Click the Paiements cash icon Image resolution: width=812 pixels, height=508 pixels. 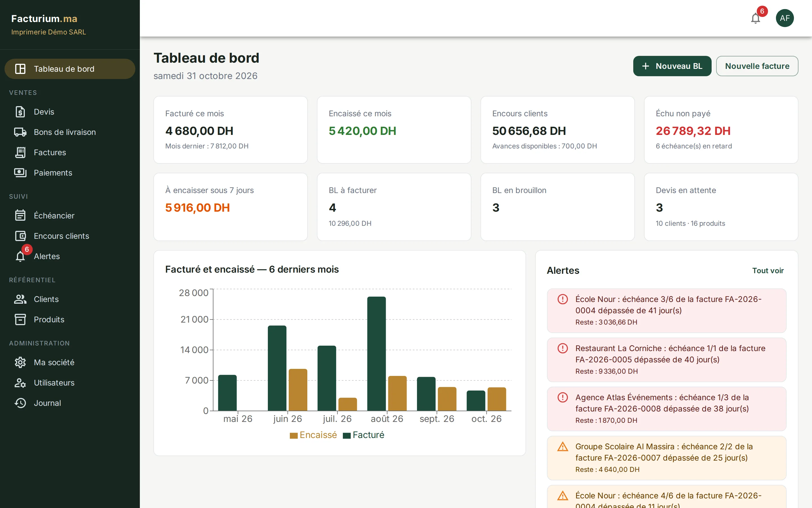pyautogui.click(x=20, y=173)
